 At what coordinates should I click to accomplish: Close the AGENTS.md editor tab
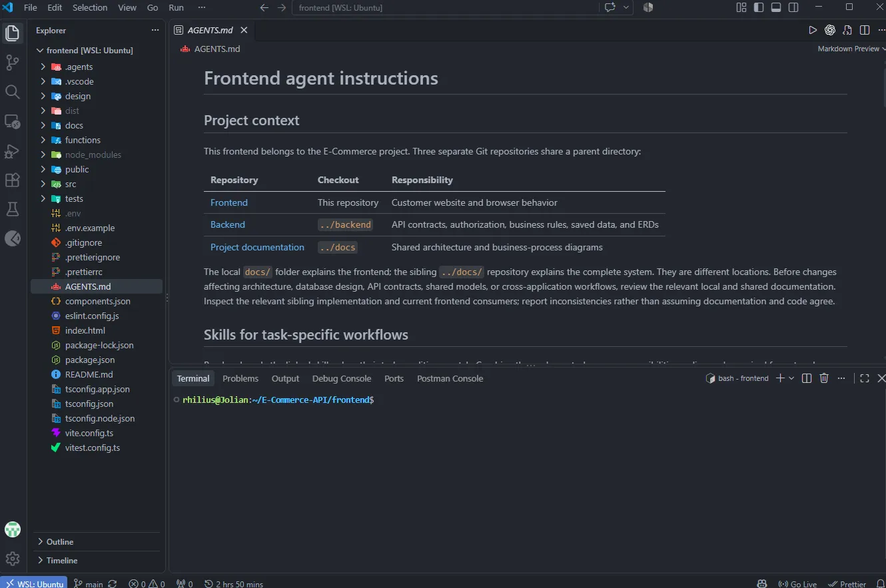pos(244,30)
